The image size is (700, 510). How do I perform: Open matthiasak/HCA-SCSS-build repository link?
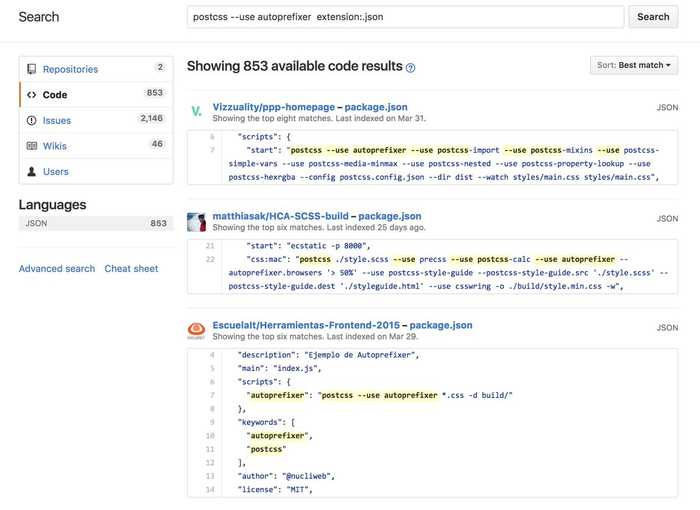pyautogui.click(x=280, y=216)
